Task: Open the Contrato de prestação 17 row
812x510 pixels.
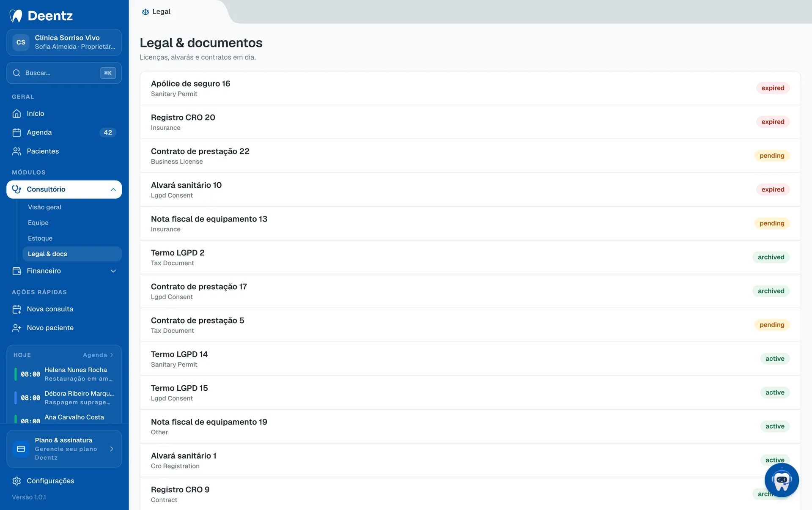Action: pyautogui.click(x=470, y=291)
